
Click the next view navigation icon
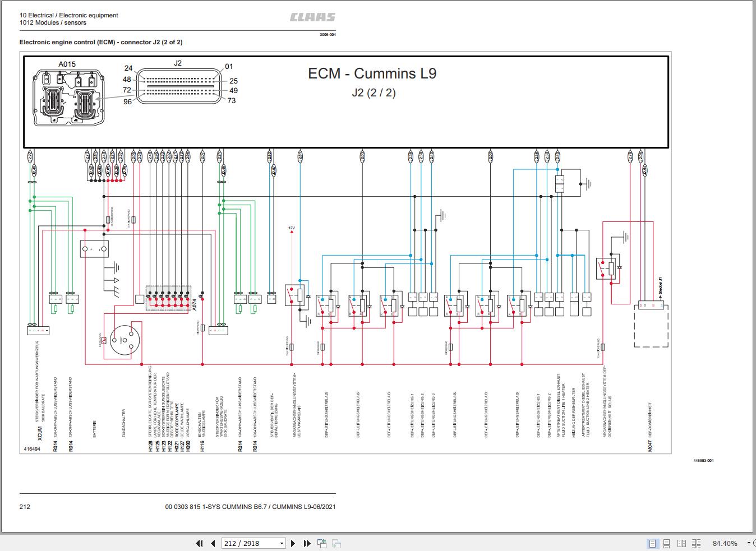pyautogui.click(x=336, y=543)
